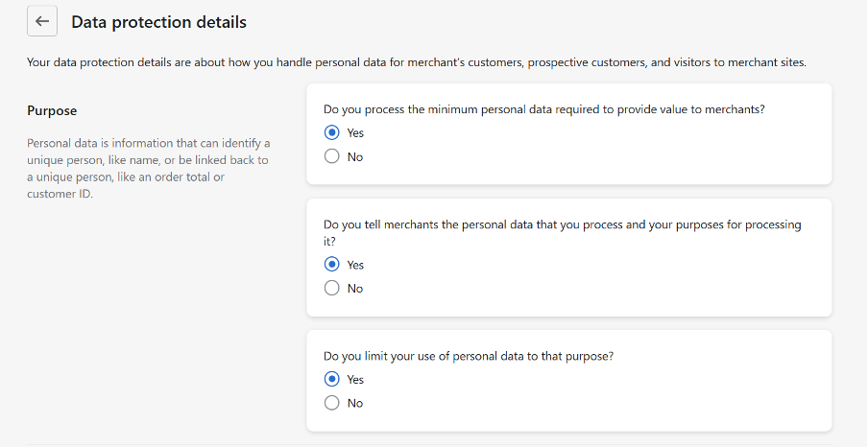Click empty space in the minimum data question card
Screen dimensions: 868x447
[x=624, y=149]
